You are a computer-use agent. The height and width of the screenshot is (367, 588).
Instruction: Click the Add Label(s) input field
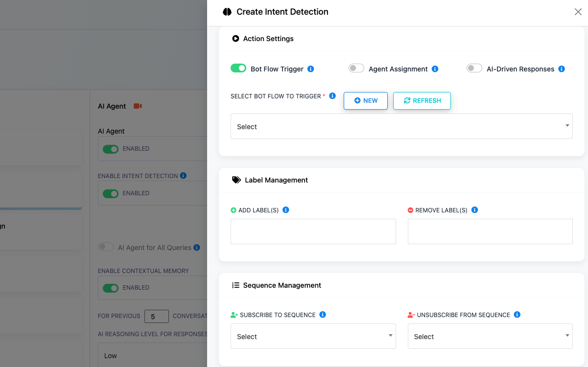click(313, 231)
